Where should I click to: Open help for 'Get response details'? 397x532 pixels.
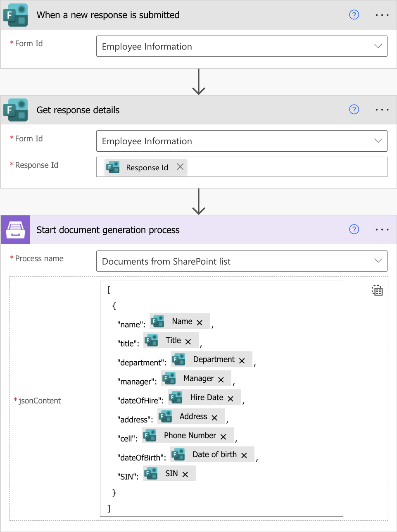click(x=354, y=110)
